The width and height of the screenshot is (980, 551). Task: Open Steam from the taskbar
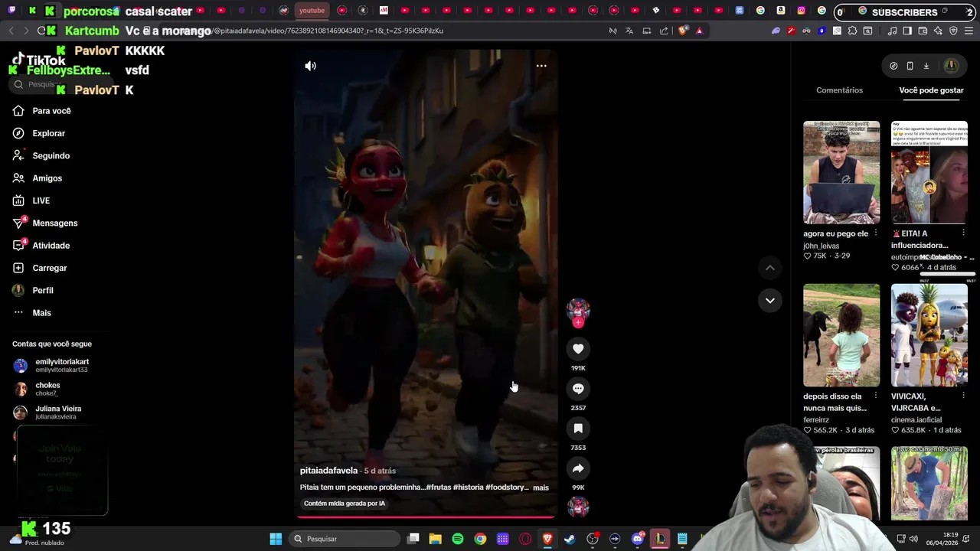(x=570, y=539)
